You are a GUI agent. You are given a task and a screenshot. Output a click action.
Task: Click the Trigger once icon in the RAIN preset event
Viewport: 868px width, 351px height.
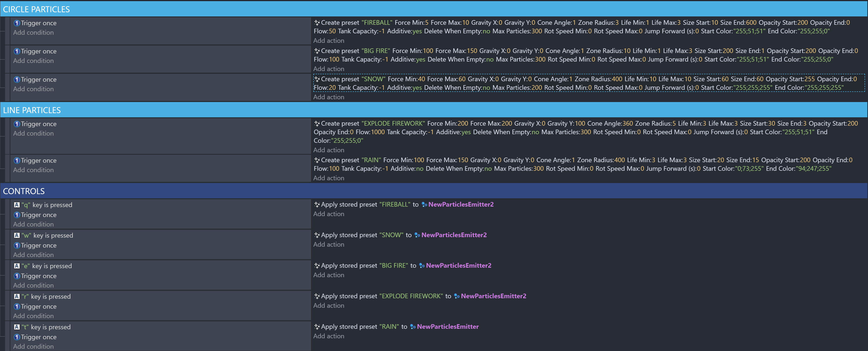point(17,161)
